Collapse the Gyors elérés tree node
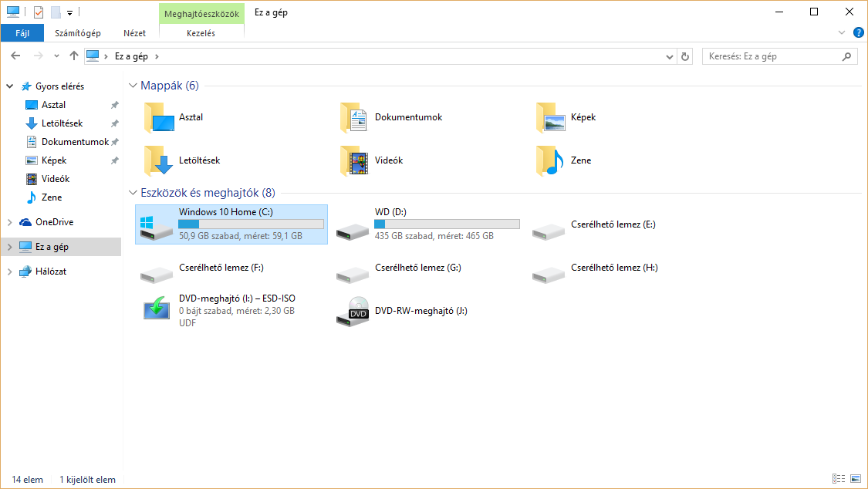Screen dimensions: 868x489 [x=10, y=86]
